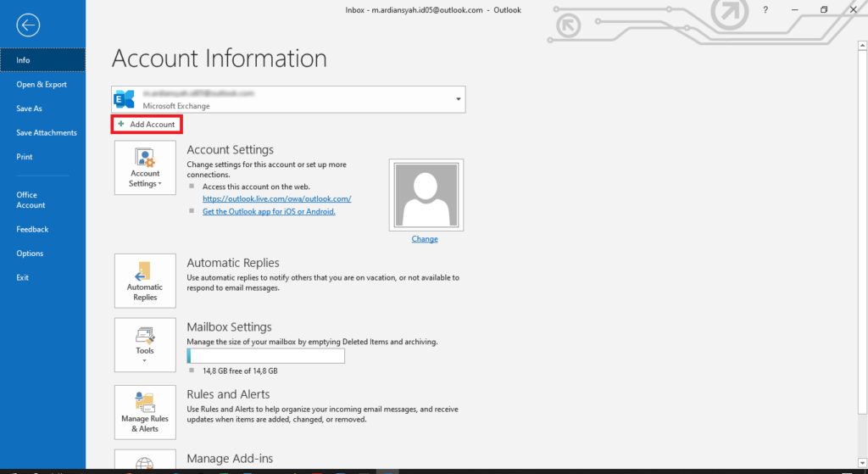Viewport: 868px width, 474px height.
Task: Click the Rules and Alerts heading
Action: pos(228,394)
